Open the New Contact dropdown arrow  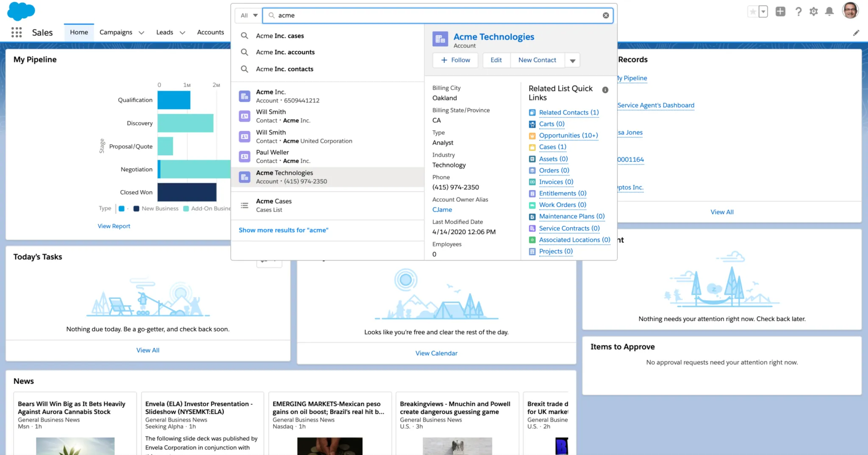(x=572, y=60)
